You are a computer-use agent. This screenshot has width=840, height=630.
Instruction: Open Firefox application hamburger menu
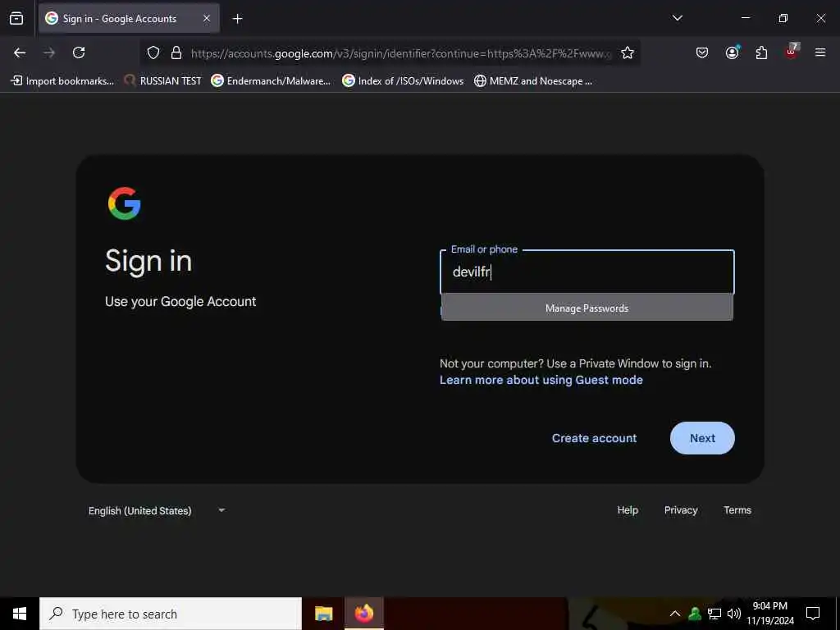point(820,52)
